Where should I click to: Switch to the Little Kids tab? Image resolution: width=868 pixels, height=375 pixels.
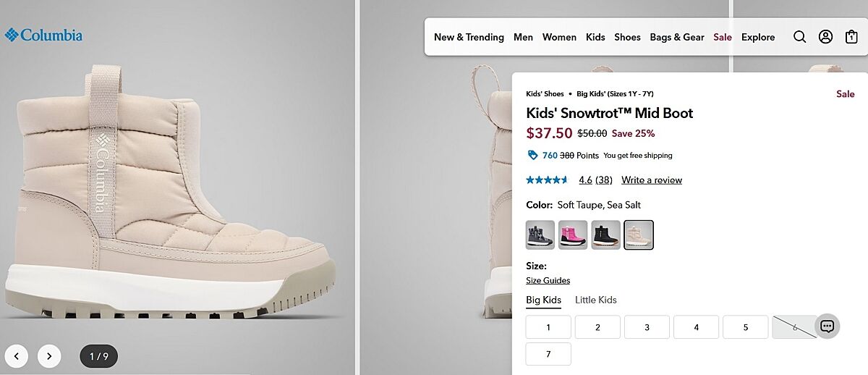tap(595, 300)
